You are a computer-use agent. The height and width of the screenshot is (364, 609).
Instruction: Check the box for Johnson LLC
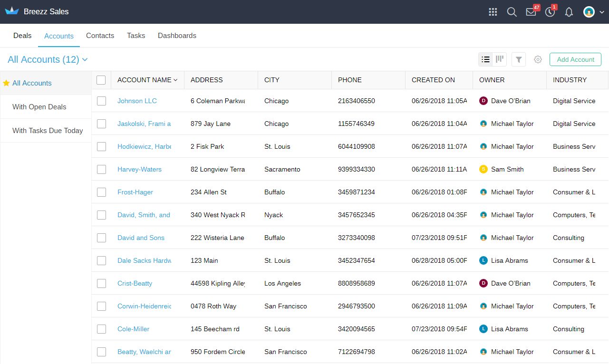(x=101, y=101)
